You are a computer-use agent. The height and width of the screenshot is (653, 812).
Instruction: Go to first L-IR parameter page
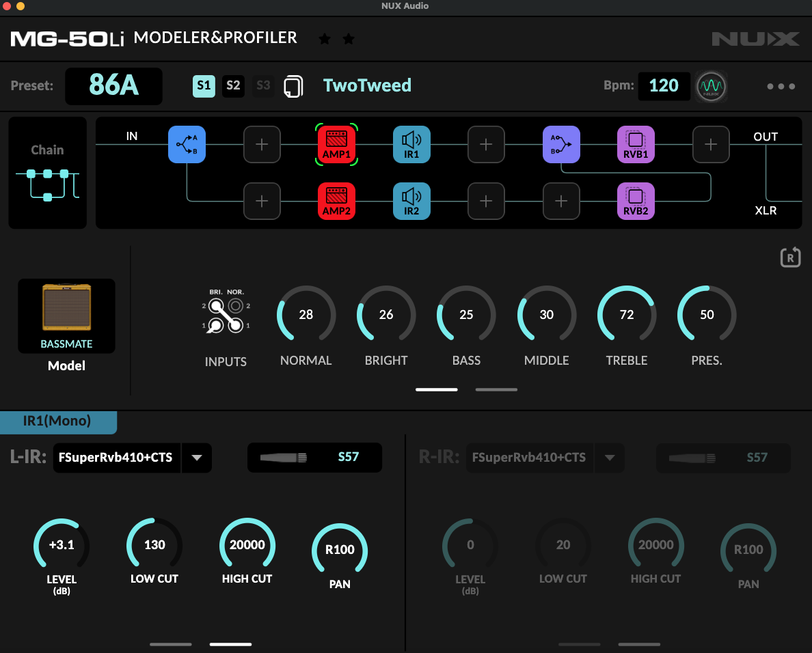(x=170, y=644)
